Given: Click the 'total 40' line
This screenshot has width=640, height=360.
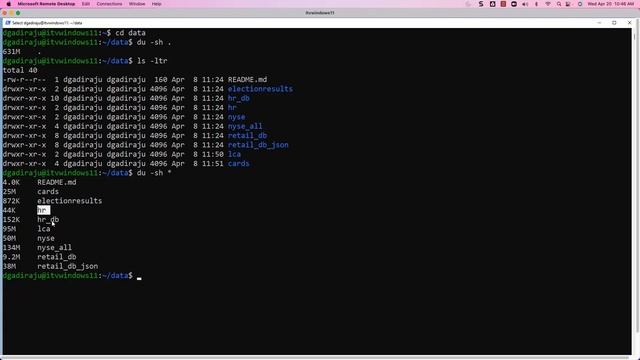Looking at the screenshot, I should coord(20,70).
